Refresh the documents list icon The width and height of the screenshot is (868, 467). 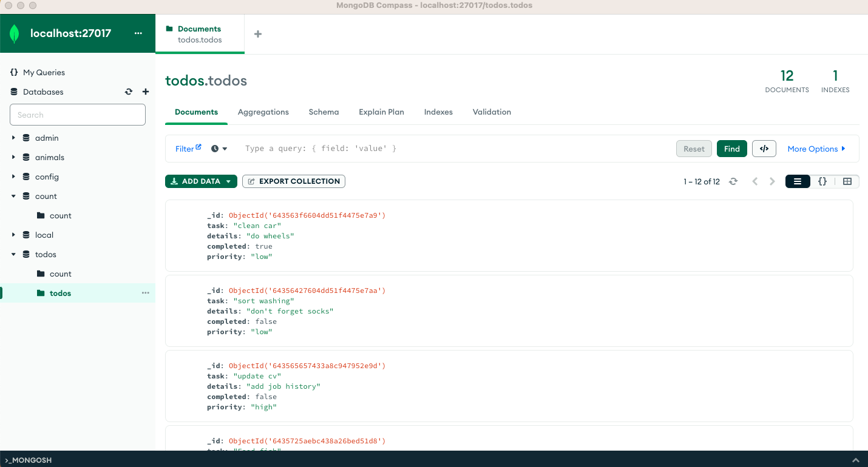pyautogui.click(x=733, y=181)
